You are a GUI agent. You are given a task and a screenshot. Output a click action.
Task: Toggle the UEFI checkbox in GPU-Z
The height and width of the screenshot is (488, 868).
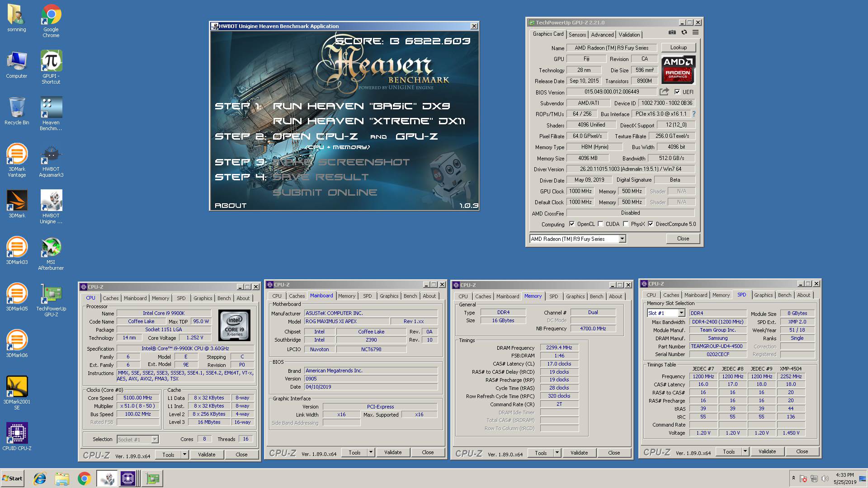677,92
